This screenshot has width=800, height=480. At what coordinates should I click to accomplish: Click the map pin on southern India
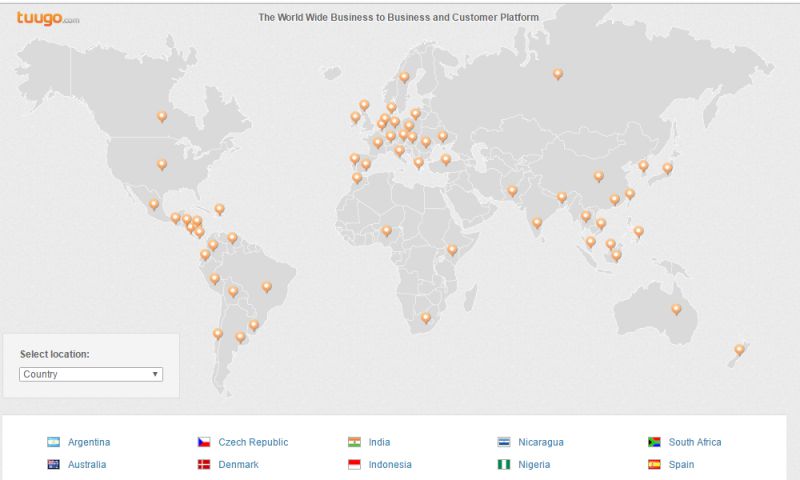click(537, 223)
